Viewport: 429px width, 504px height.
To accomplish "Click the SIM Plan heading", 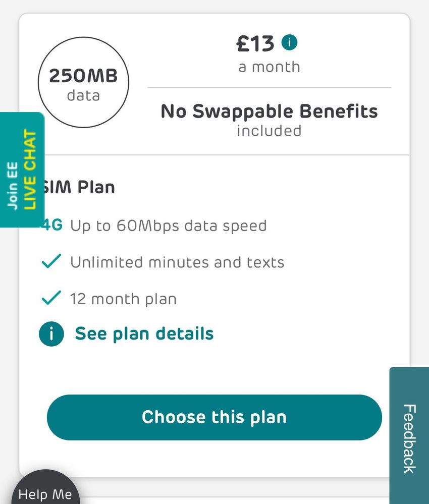I will 81,187.
